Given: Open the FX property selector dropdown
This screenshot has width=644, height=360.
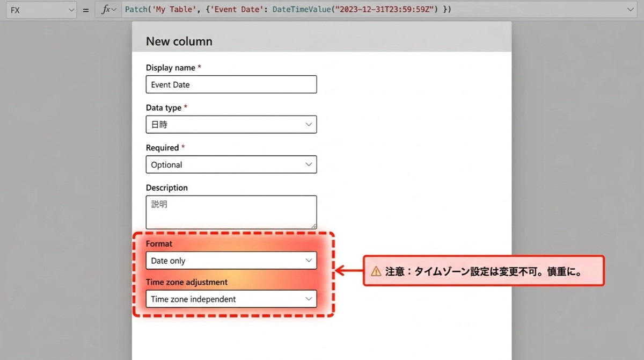Looking at the screenshot, I should pos(41,10).
